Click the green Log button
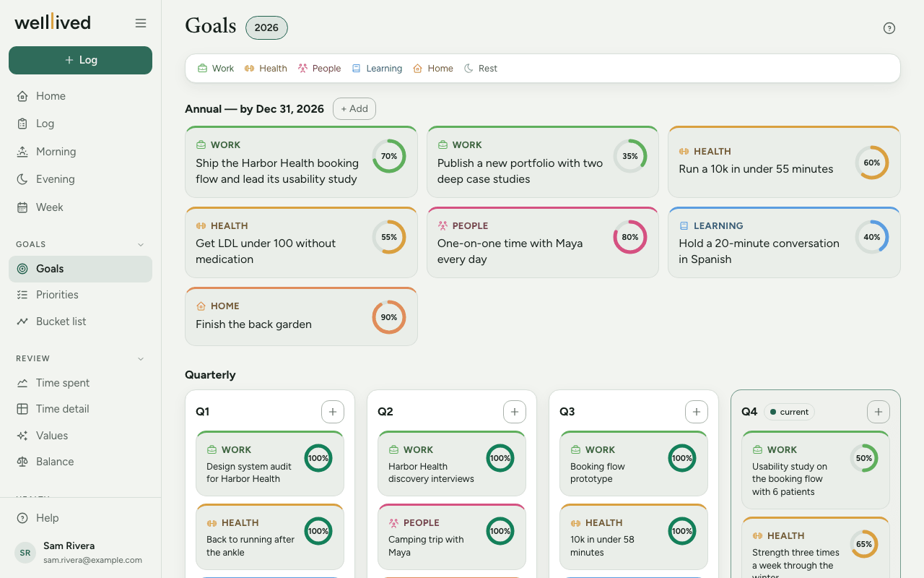Viewport: 924px width, 578px height. point(80,60)
